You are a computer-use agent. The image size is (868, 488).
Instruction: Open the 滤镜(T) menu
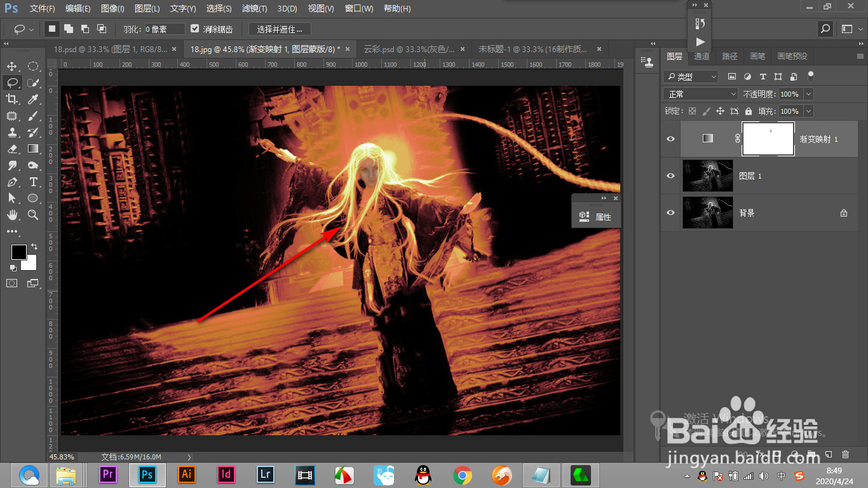[255, 9]
